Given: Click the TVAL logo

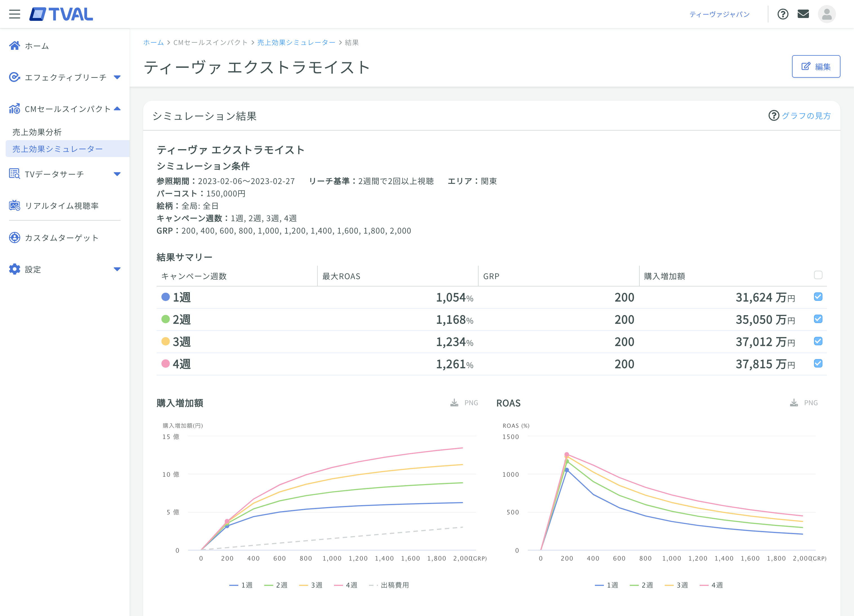Looking at the screenshot, I should [60, 14].
